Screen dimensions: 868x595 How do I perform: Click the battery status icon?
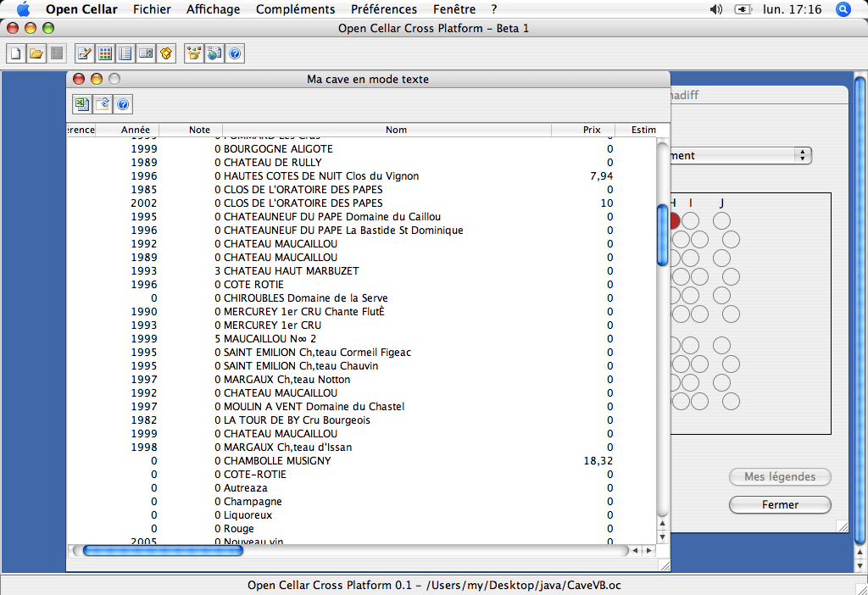[x=743, y=9]
